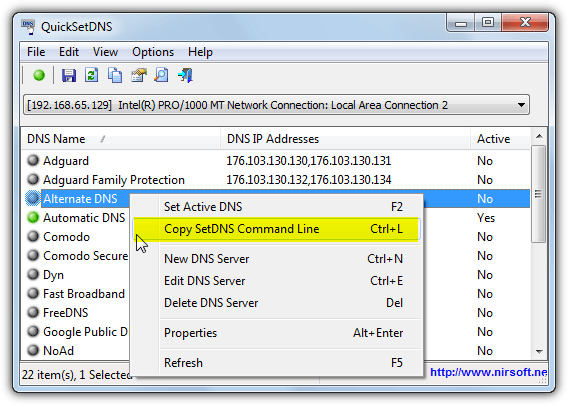The height and width of the screenshot is (404, 568).
Task: Select the Fast Broadband row name
Action: tap(84, 293)
